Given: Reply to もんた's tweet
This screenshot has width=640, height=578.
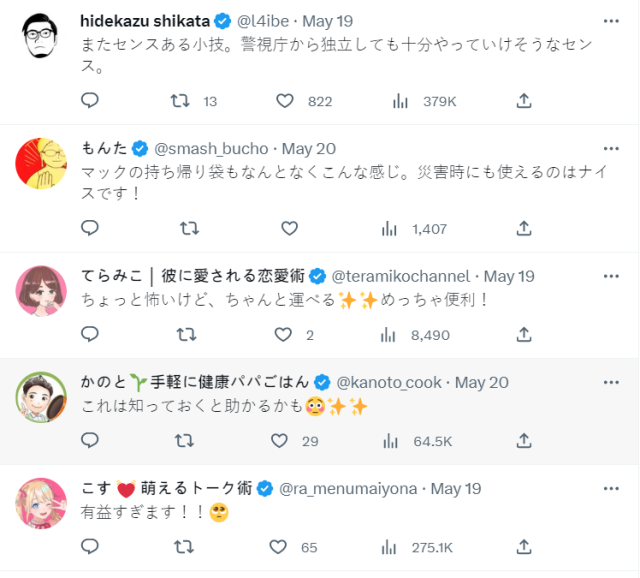Looking at the screenshot, I should point(90,228).
